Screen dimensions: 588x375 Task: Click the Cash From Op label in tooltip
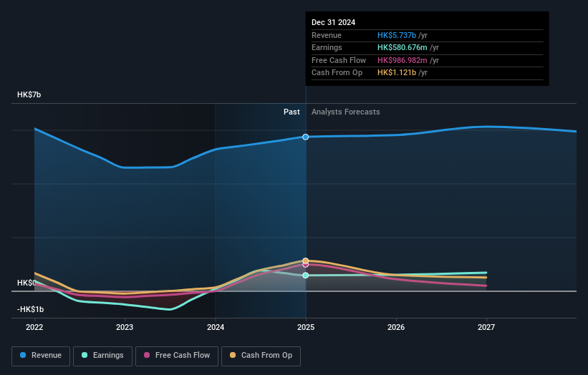pos(337,73)
